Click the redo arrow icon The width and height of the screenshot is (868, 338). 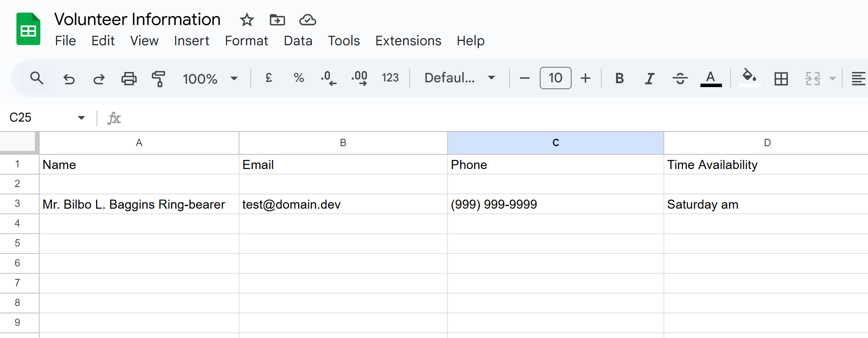click(x=99, y=78)
